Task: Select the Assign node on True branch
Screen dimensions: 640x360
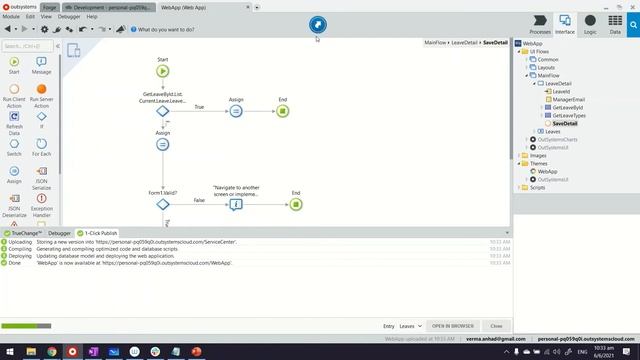Action: (x=236, y=111)
